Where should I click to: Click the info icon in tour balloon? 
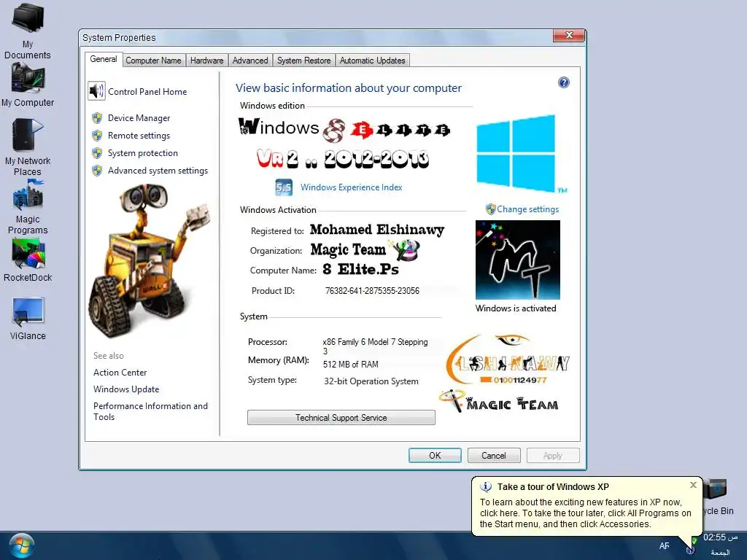coord(486,486)
